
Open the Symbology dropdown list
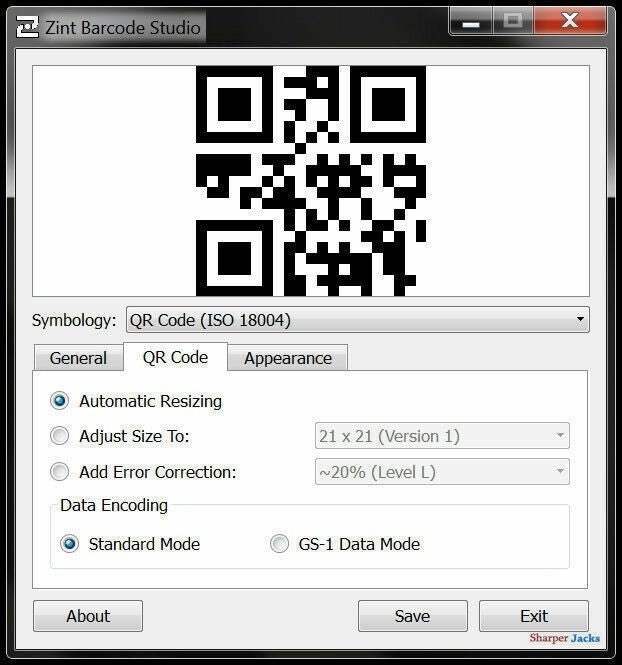click(x=357, y=320)
